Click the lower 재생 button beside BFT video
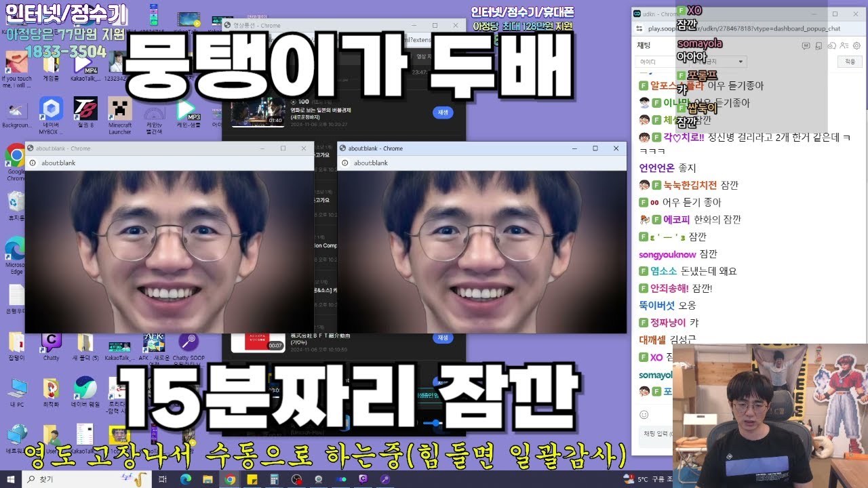The width and height of the screenshot is (868, 488). 442,338
